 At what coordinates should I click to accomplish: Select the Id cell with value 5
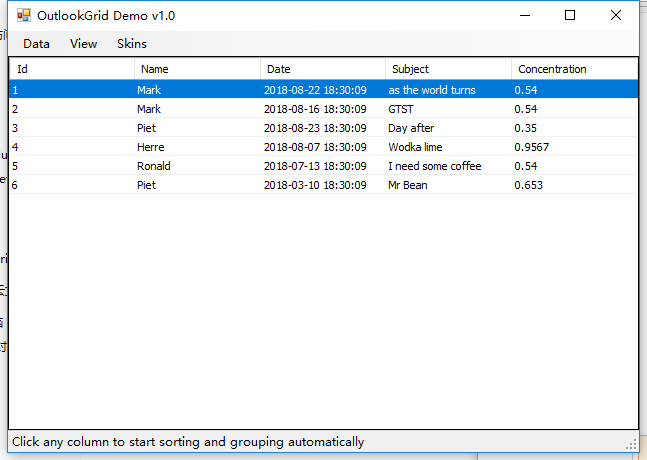[72, 165]
